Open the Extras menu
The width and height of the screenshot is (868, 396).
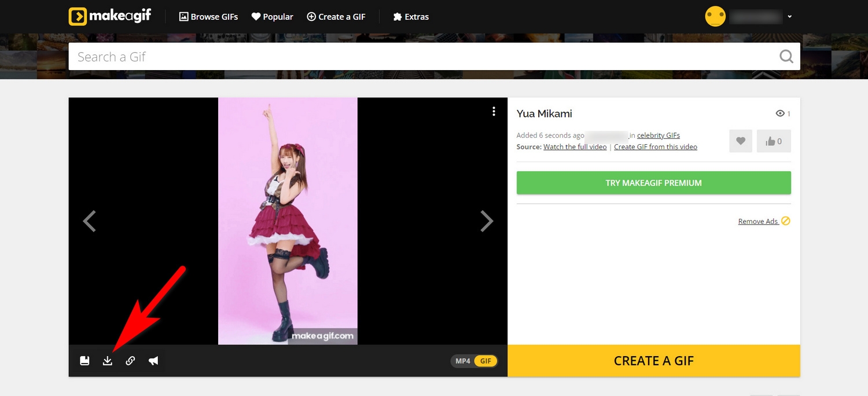410,17
